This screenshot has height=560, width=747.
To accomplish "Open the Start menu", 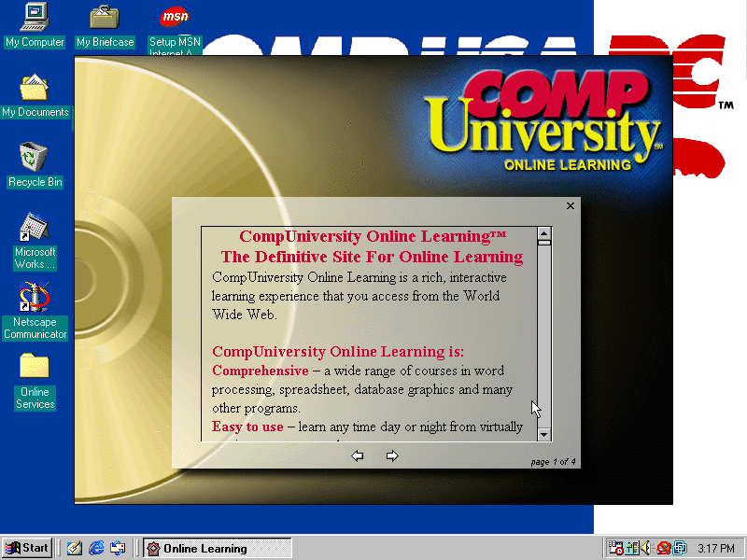I will click(x=26, y=548).
